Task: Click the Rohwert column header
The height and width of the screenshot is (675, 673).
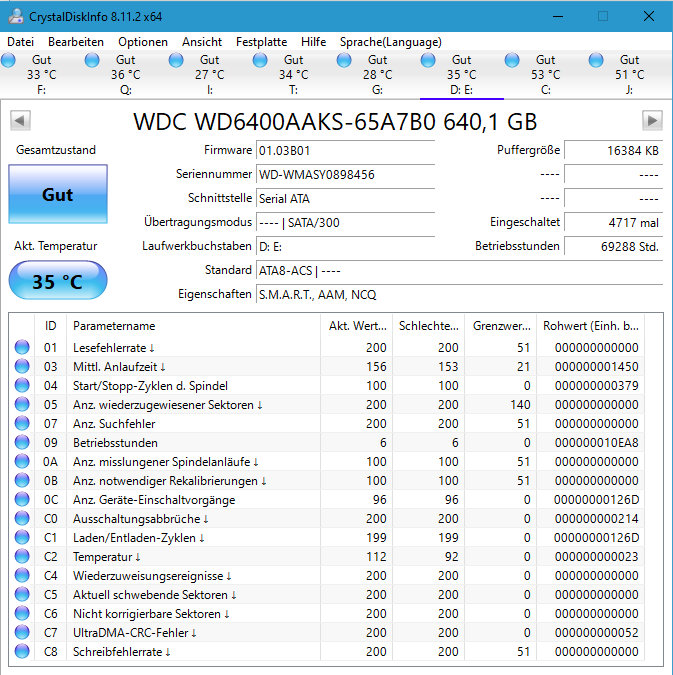Action: (590, 326)
